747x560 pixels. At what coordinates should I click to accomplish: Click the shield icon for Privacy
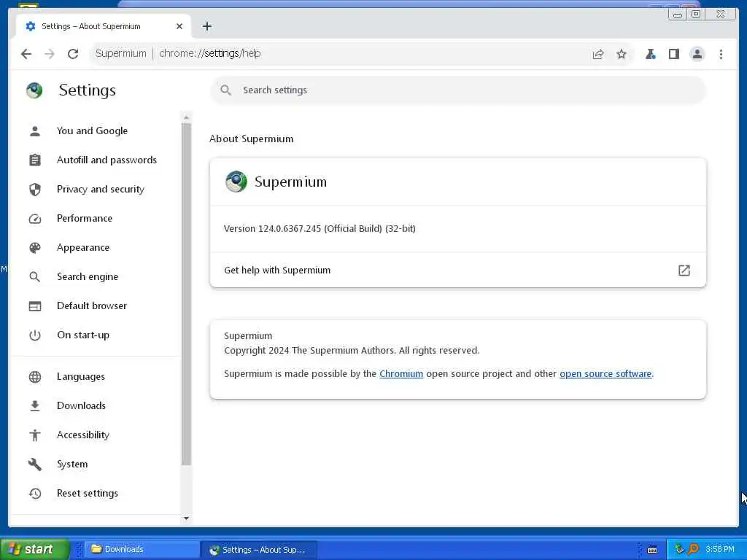pos(35,190)
